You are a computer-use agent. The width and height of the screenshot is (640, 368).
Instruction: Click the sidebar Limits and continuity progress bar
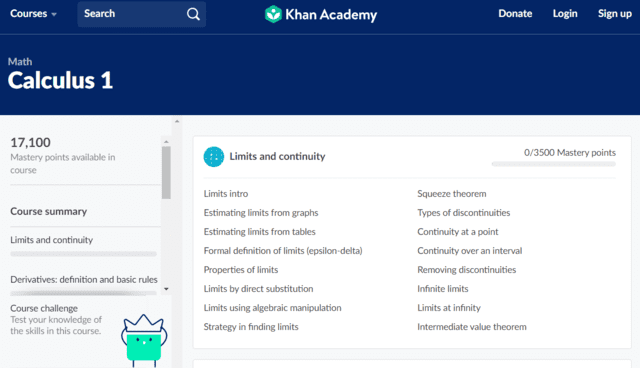[83, 254]
